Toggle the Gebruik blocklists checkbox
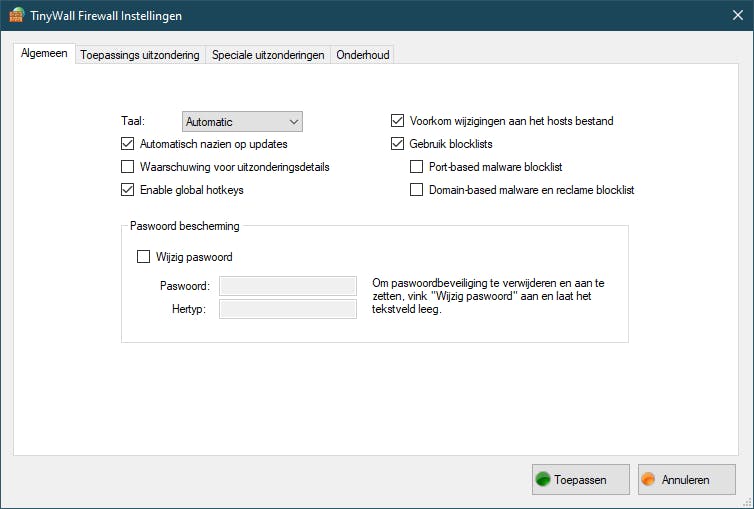The height and width of the screenshot is (509, 754). [397, 144]
